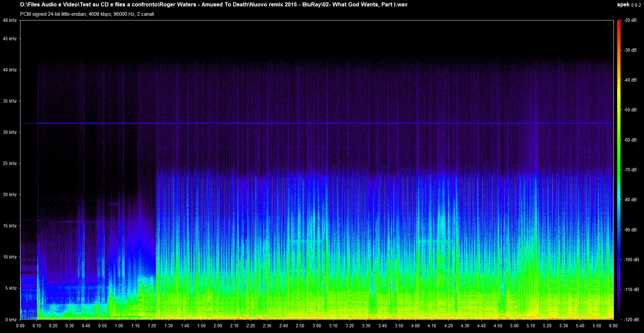The height and width of the screenshot is (333, 644).
Task: Click the 3:00 time axis label
Action: coord(317,326)
